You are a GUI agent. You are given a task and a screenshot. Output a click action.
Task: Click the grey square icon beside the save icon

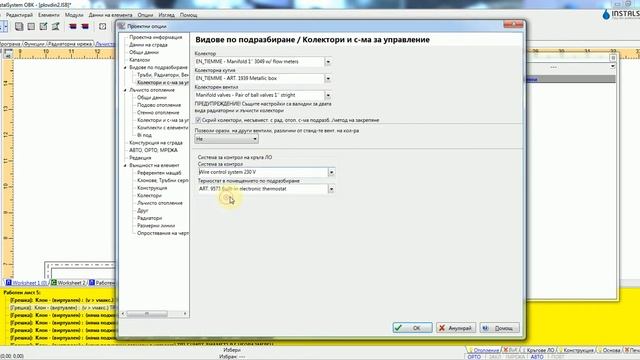[31, 27]
